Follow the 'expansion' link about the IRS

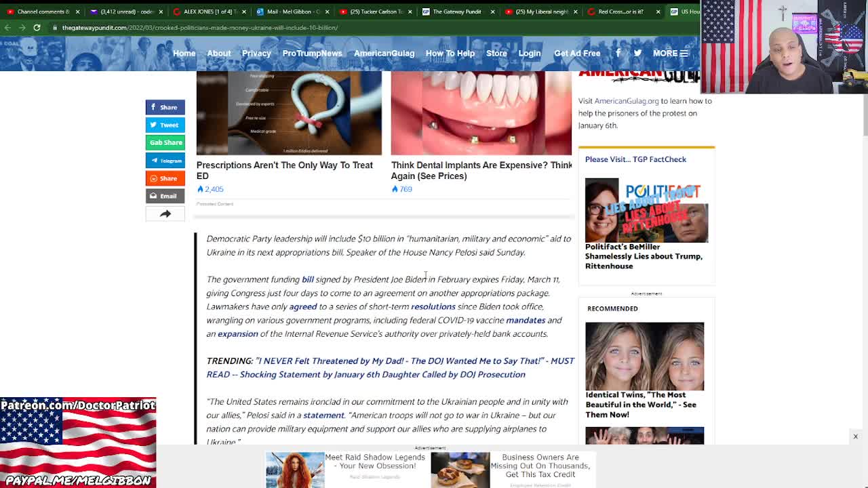click(x=237, y=333)
